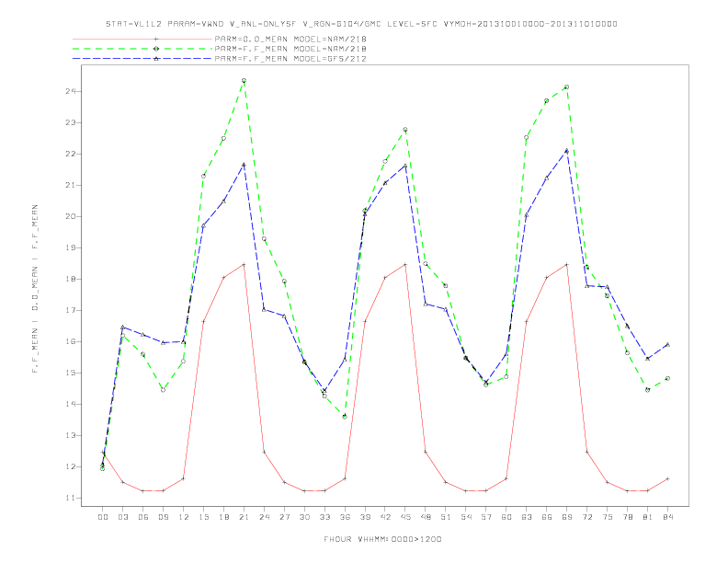This screenshot has width=728, height=563.
Task: Click y-axis tick label 17
Action: point(70,310)
